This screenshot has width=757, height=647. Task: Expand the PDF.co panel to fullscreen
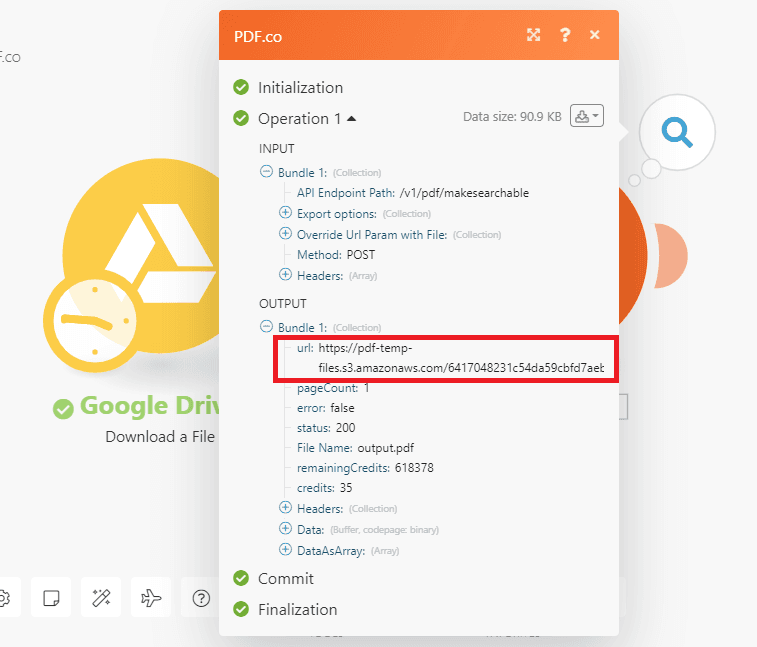coord(534,35)
